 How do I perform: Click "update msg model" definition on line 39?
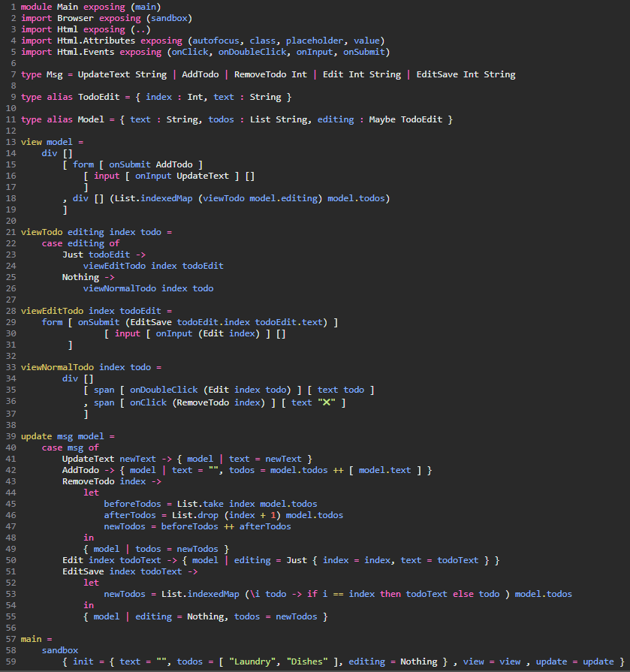tap(62, 436)
